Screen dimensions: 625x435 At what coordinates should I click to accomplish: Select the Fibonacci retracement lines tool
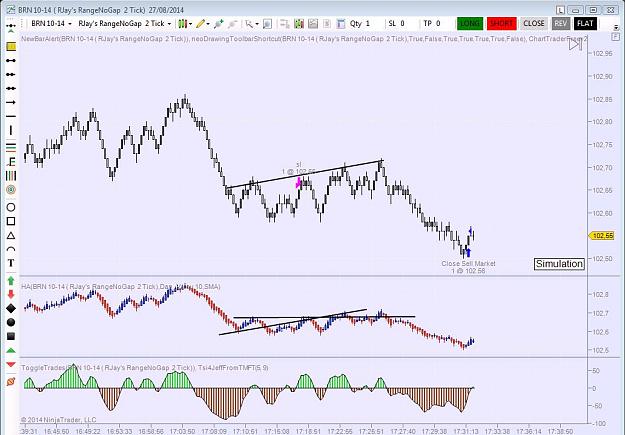[x=11, y=148]
